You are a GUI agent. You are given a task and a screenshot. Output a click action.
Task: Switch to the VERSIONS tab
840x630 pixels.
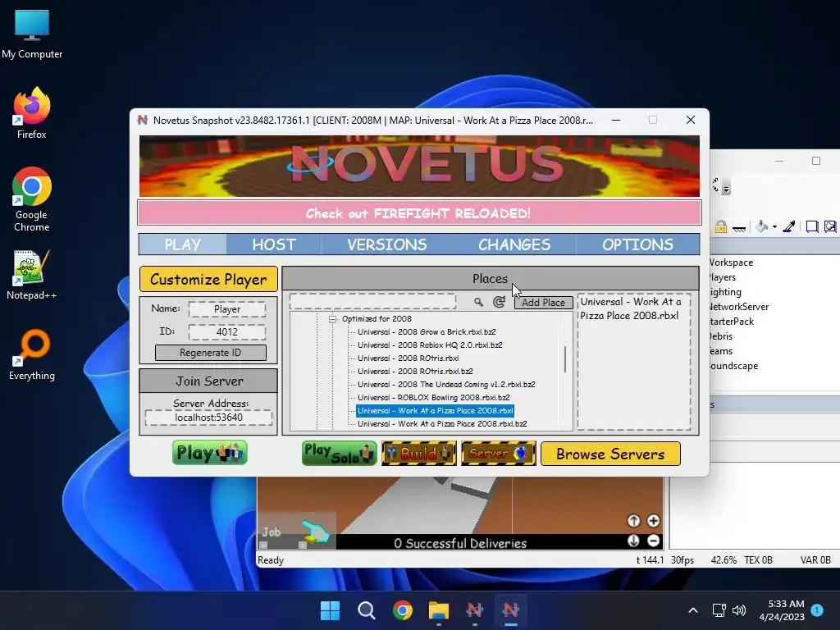tap(387, 244)
